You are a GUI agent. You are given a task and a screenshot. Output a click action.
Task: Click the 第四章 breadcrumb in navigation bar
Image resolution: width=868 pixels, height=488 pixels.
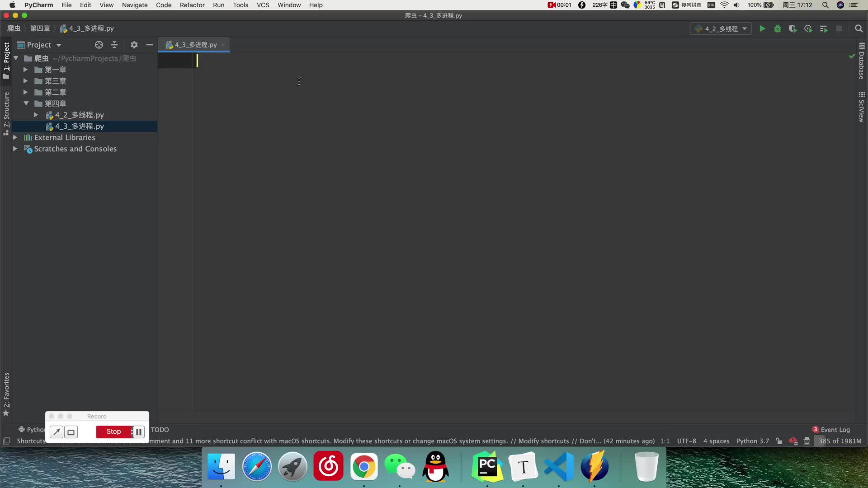[40, 28]
